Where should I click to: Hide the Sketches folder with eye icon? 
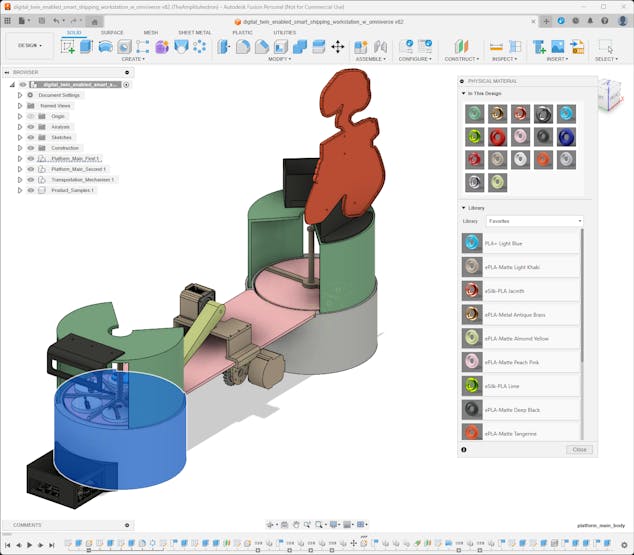click(x=31, y=137)
